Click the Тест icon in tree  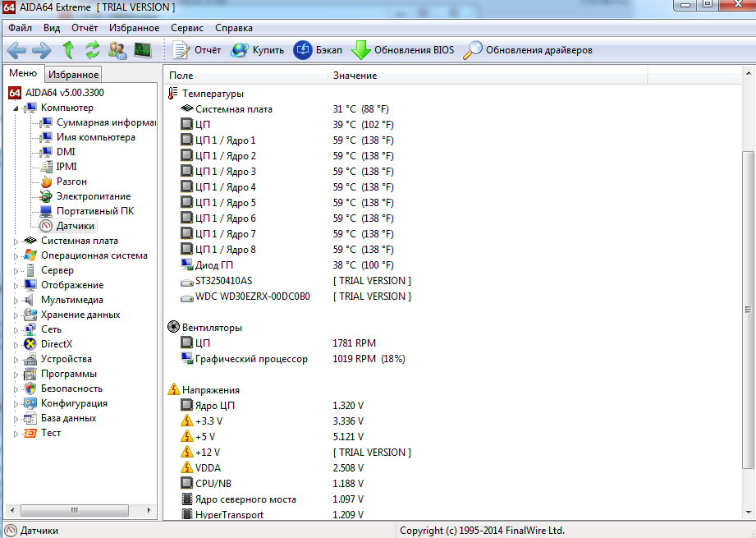pos(30,433)
